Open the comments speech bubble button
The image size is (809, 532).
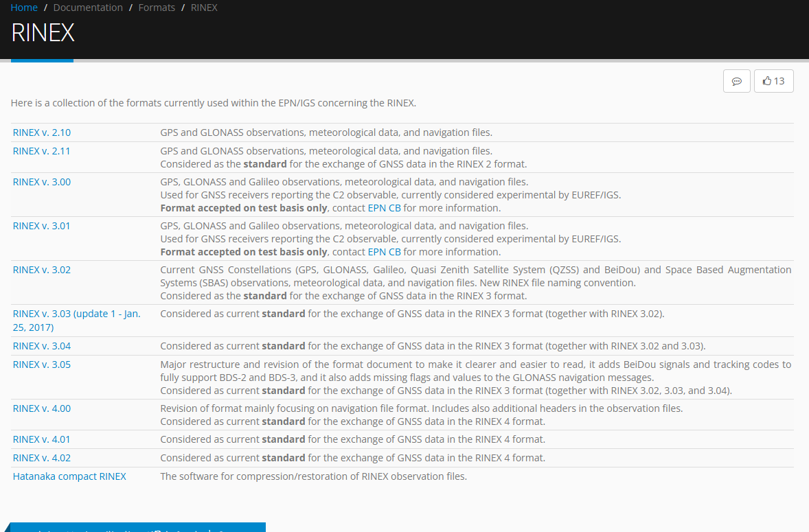[x=736, y=81]
